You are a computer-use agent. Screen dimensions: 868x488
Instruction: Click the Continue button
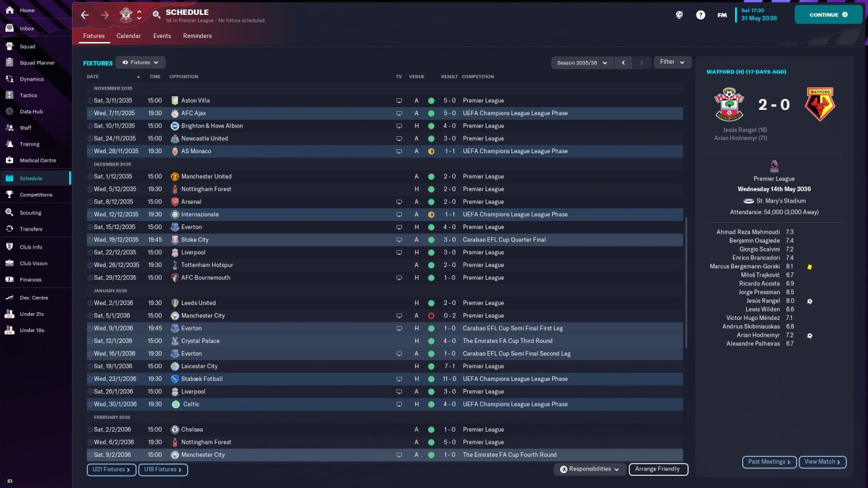[829, 15]
